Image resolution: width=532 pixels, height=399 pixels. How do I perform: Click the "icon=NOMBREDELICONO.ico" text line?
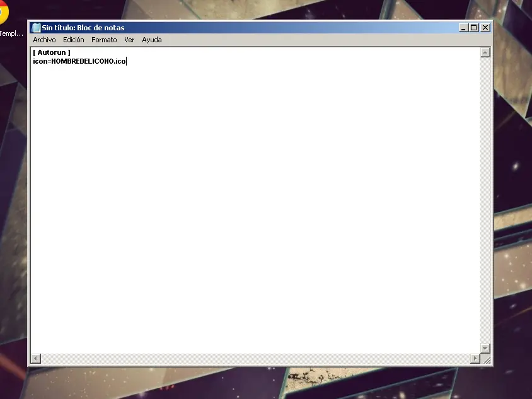[x=79, y=61]
